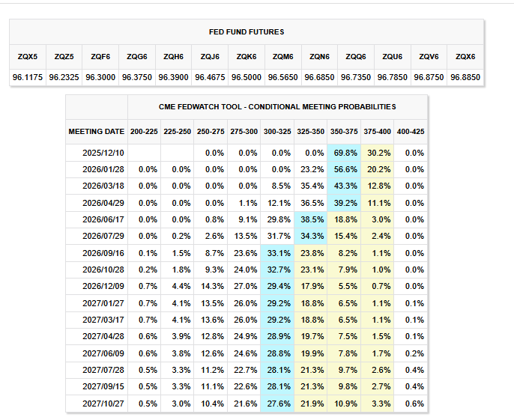Screen dimensions: 514x420
Task: Click the 200-225 rate range header
Action: click(143, 131)
